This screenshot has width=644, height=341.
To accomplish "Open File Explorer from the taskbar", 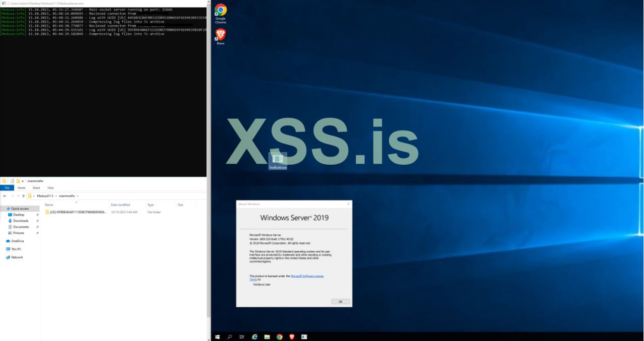I will click(267, 336).
